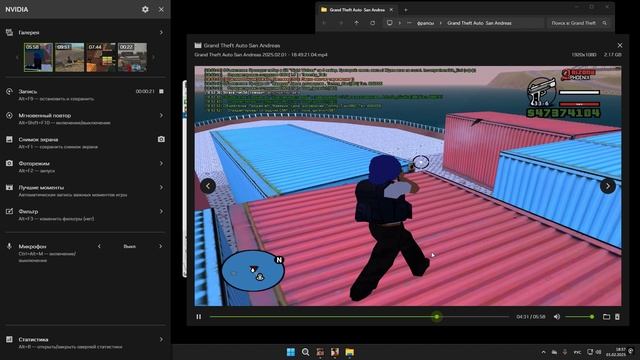Click the Мгновенный повтор instant replay icon
The image size is (640, 360).
coord(9,116)
